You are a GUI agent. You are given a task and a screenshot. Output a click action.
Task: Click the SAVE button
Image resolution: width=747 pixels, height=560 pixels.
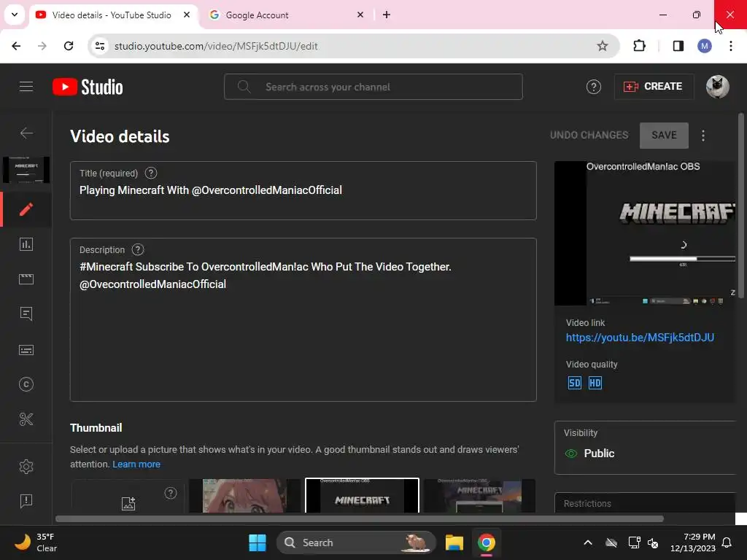(664, 135)
